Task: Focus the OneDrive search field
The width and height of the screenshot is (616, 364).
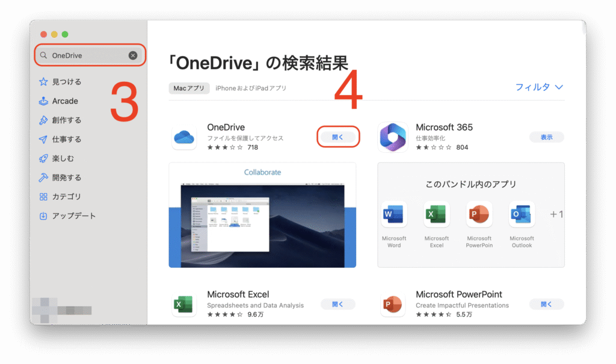Action: [90, 55]
